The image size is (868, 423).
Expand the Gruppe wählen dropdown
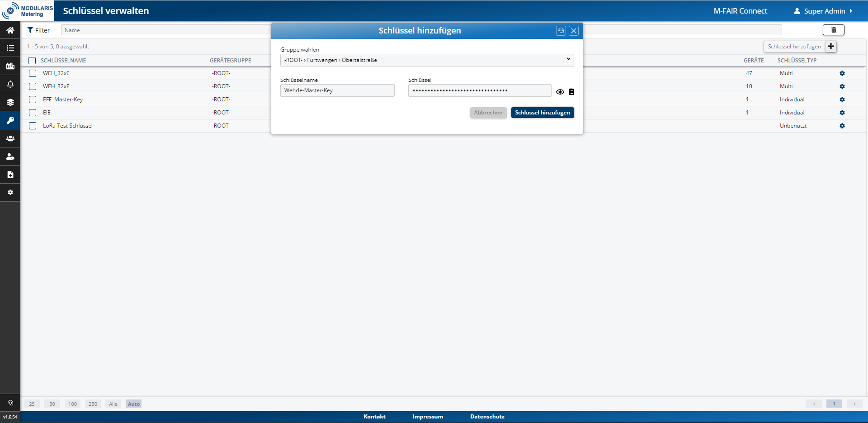point(427,60)
